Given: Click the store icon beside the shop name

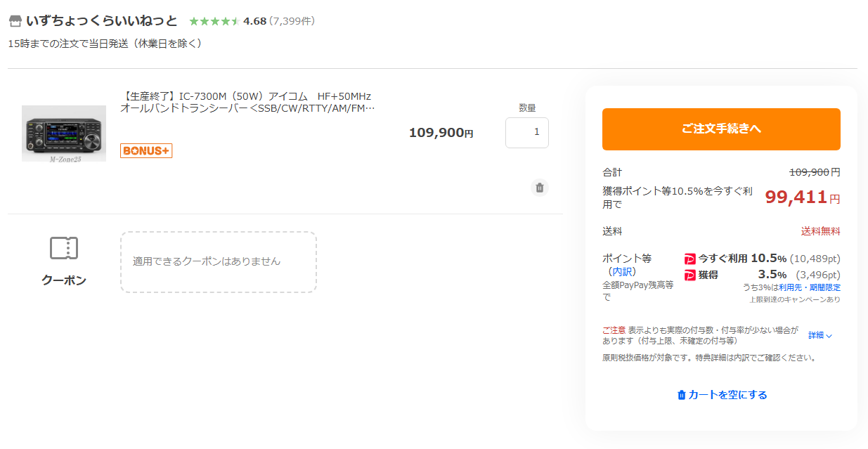Looking at the screenshot, I should pyautogui.click(x=15, y=21).
